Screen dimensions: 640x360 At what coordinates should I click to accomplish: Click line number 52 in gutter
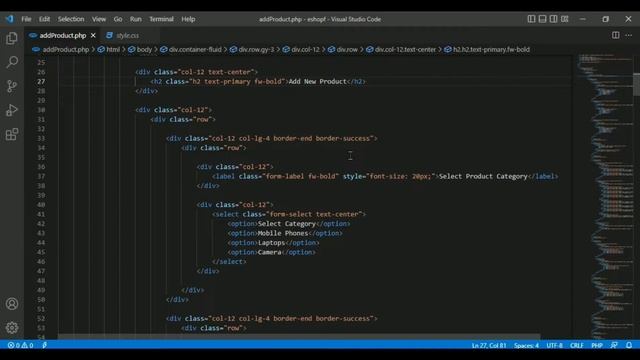(x=41, y=319)
